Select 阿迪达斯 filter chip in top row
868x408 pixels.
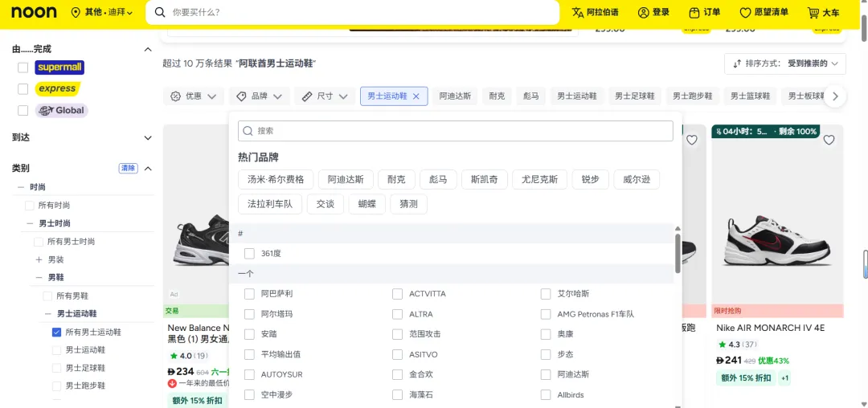tap(455, 96)
